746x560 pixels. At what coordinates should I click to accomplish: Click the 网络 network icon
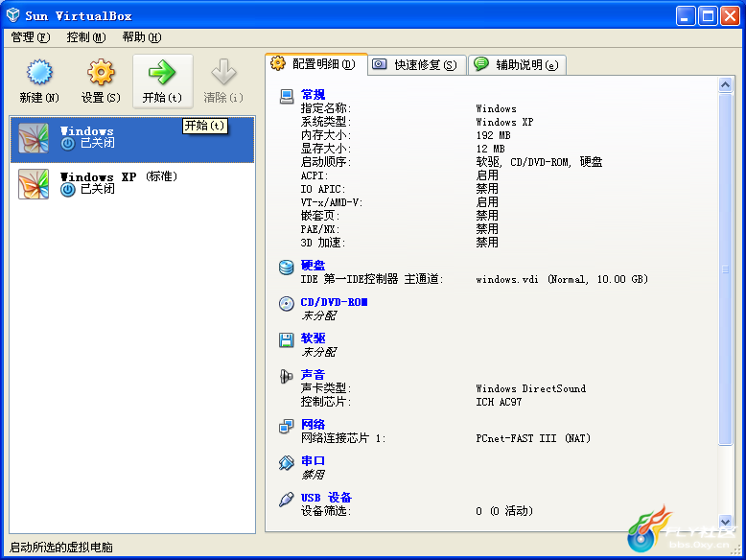click(287, 426)
